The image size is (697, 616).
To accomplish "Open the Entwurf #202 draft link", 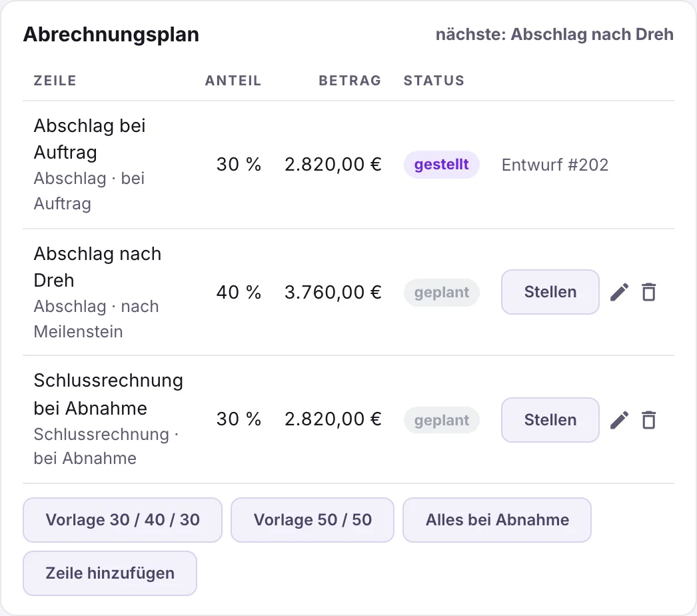I will click(555, 165).
